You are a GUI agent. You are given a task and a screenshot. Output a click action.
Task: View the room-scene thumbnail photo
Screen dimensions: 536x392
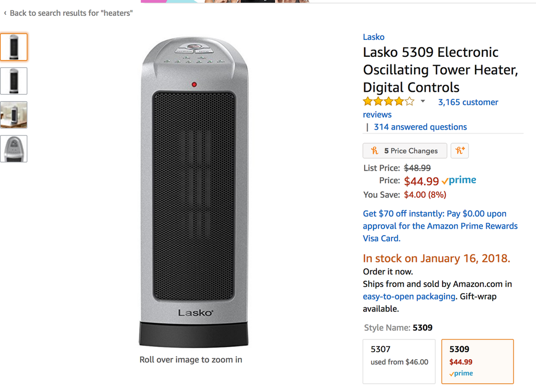click(14, 115)
